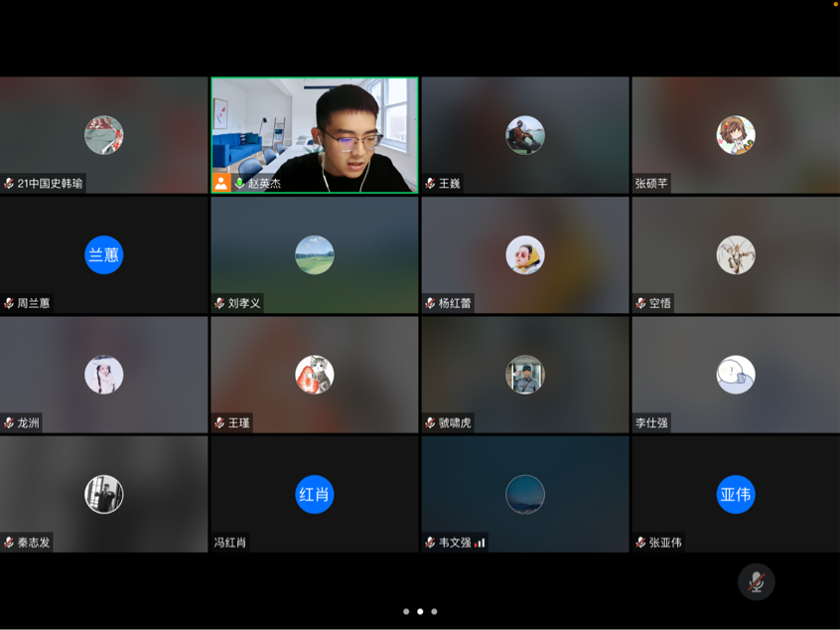Click the orange host icon beside 赵英杰
The image size is (840, 630).
tap(221, 183)
